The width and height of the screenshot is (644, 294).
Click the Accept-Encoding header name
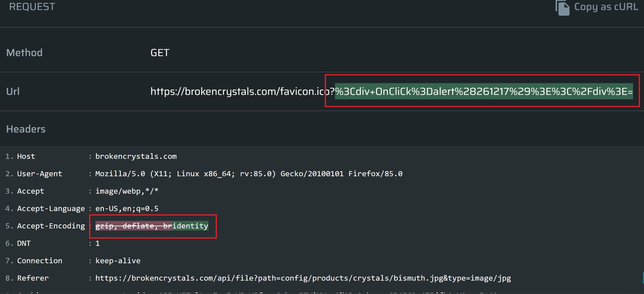[x=51, y=226]
